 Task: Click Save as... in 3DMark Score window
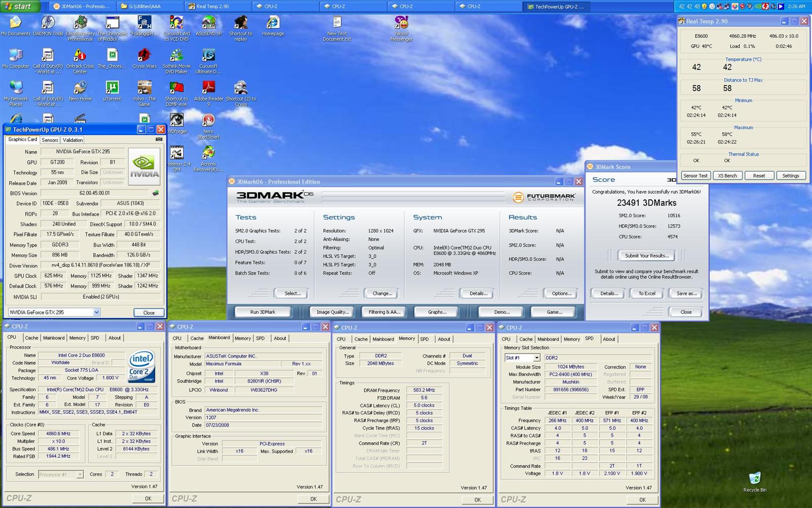click(686, 293)
